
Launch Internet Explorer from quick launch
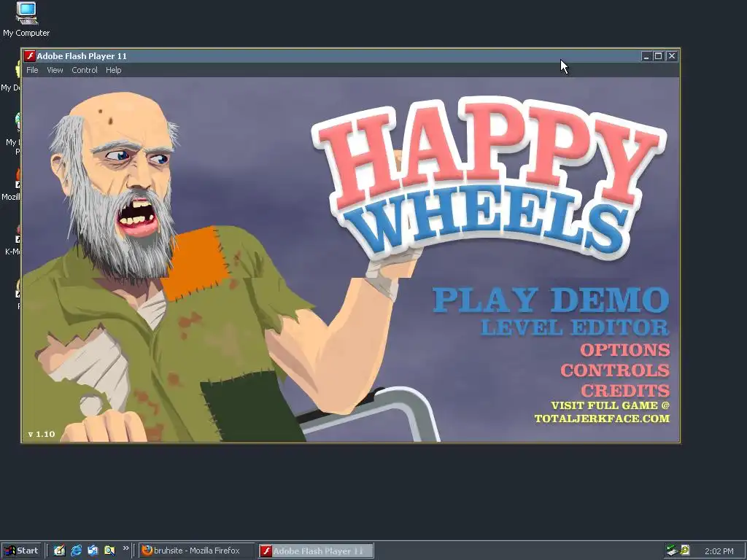tap(76, 551)
